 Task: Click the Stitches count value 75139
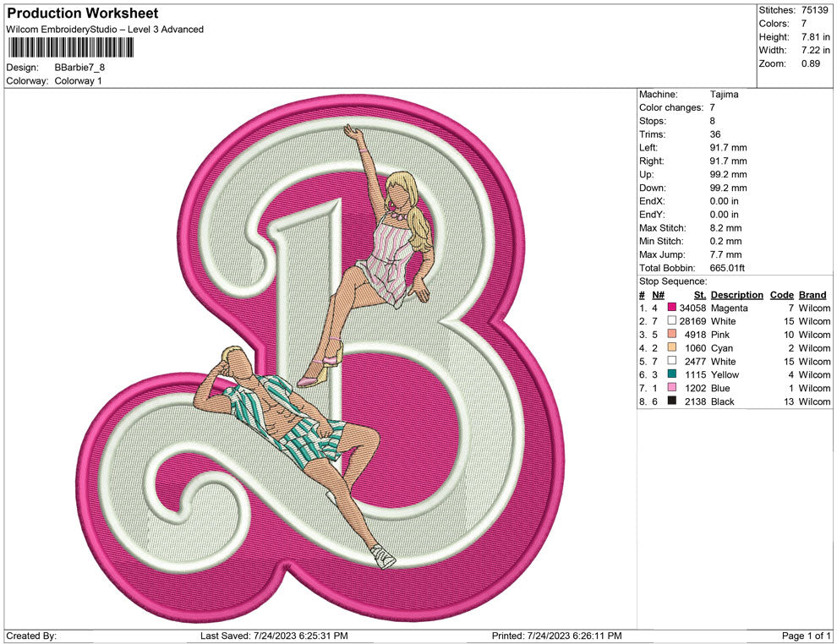pos(815,10)
